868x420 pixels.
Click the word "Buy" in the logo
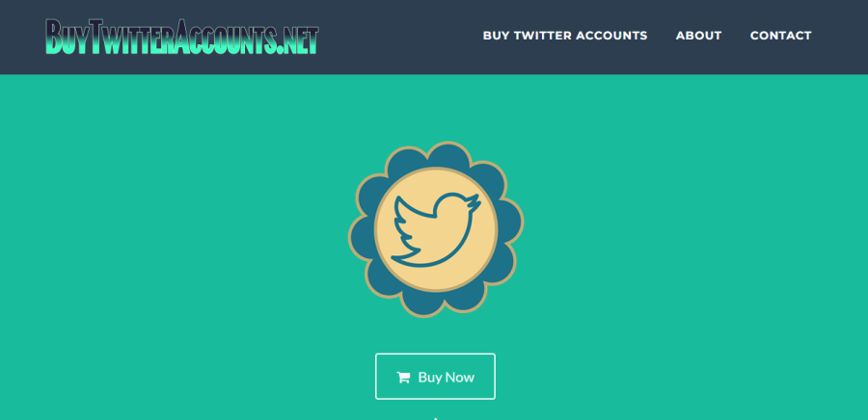tap(67, 37)
